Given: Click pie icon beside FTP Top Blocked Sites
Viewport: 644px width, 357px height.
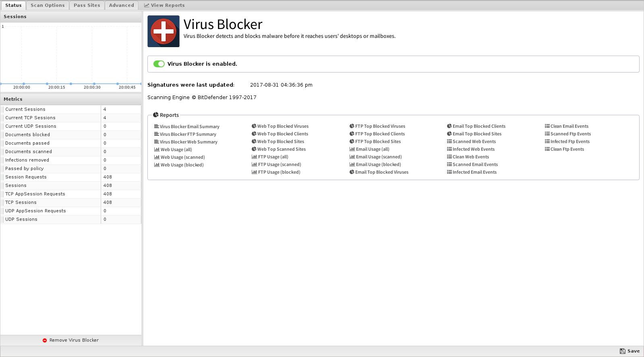Looking at the screenshot, I should coord(352,141).
